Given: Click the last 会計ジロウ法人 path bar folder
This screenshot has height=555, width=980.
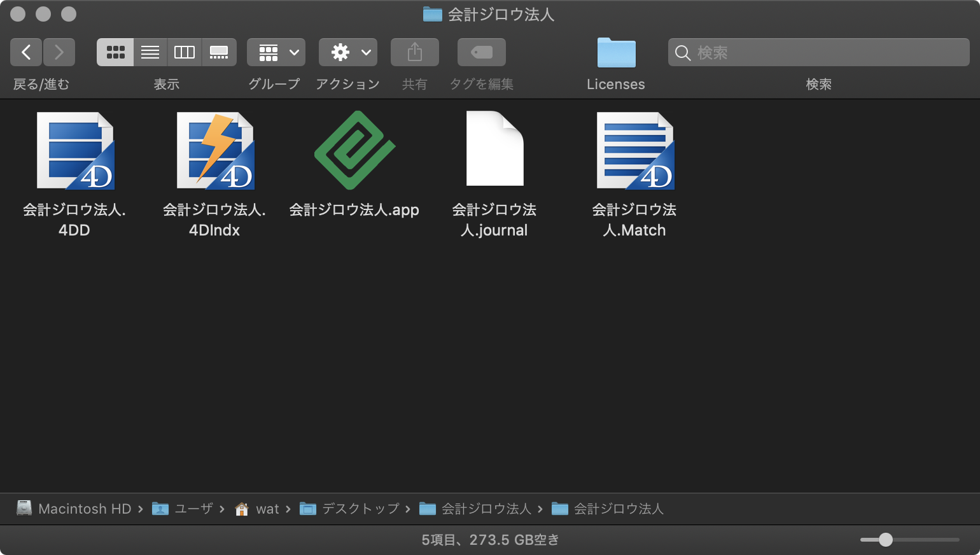Looking at the screenshot, I should 608,509.
